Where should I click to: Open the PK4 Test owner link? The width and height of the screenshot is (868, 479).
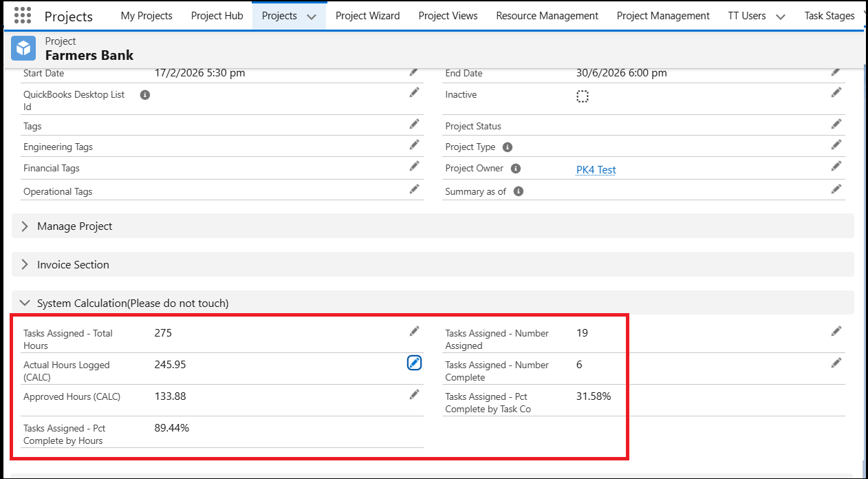[596, 169]
